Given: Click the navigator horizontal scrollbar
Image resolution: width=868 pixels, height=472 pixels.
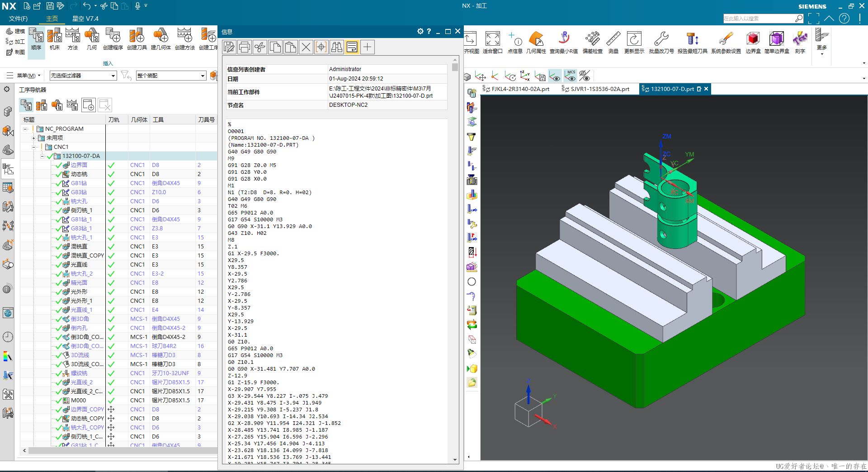Looking at the screenshot, I should tap(122, 451).
